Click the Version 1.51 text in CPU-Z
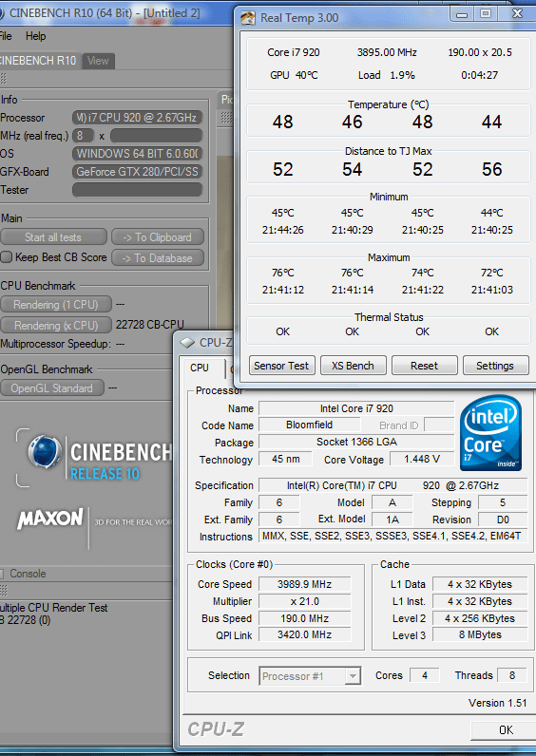 497,703
